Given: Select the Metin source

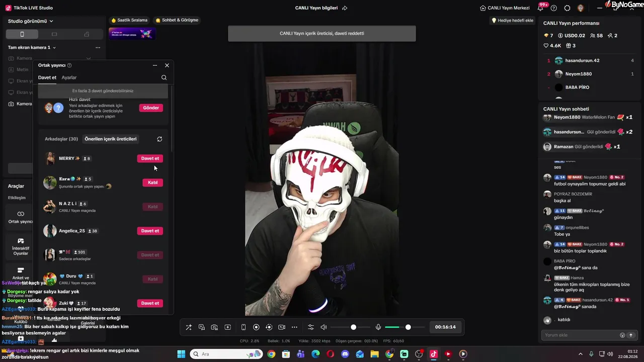Looking at the screenshot, I should (x=19, y=70).
